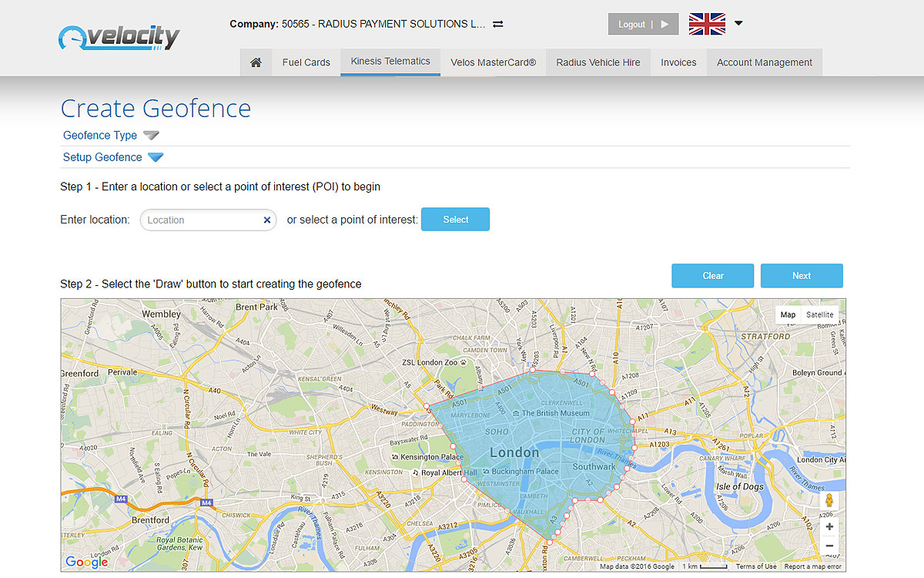Open the map Terms of Use link
This screenshot has height=578, width=924.
(x=756, y=566)
